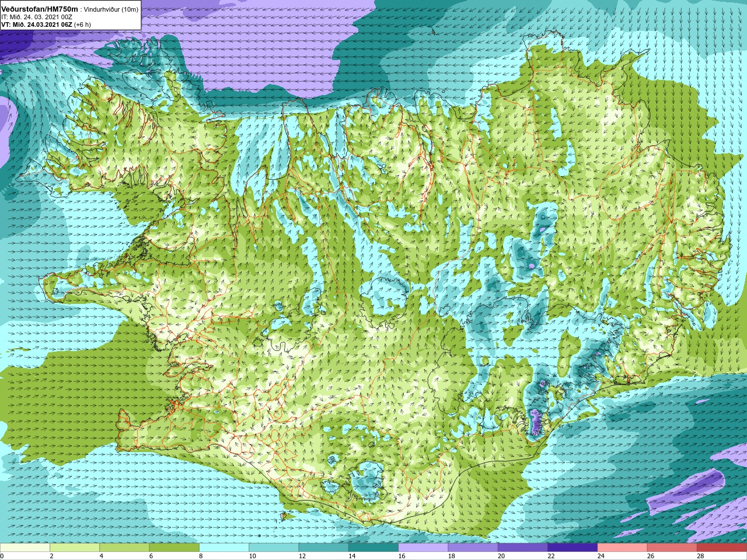The height and width of the screenshot is (560, 747).
Task: Click the lavender 16–18 legend swatch
Action: pyautogui.click(x=423, y=548)
